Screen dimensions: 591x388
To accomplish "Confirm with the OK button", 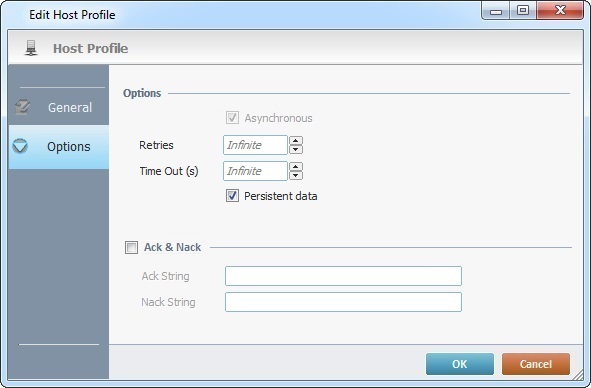I will click(x=460, y=364).
